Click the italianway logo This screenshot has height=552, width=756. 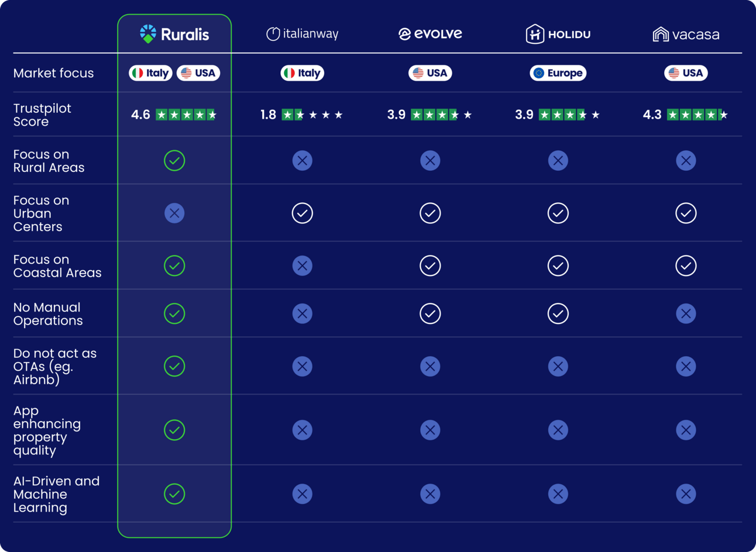coord(302,34)
